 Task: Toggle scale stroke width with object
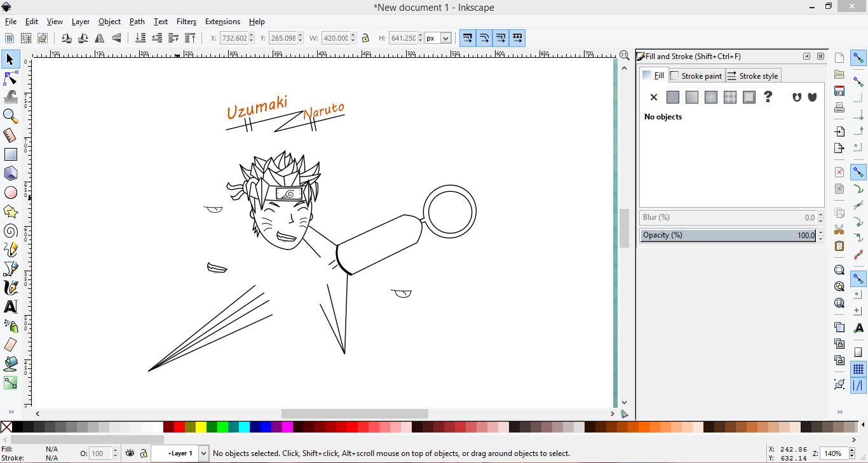[x=468, y=38]
